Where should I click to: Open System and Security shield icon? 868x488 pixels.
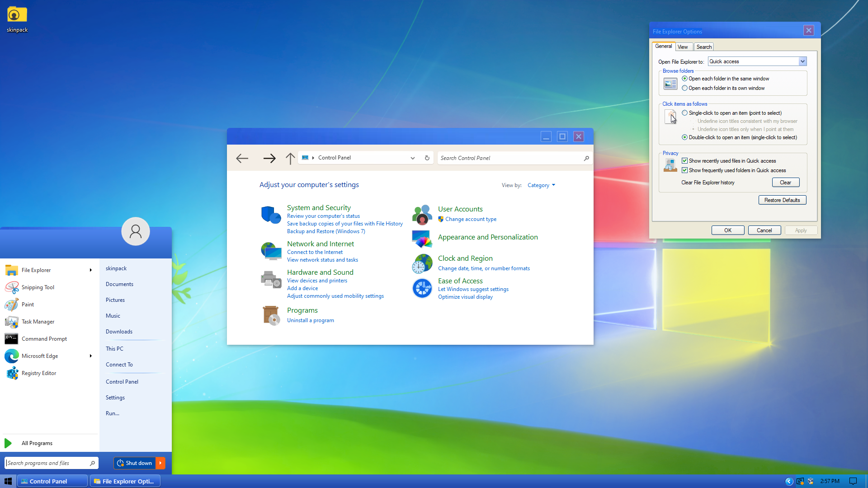point(271,215)
